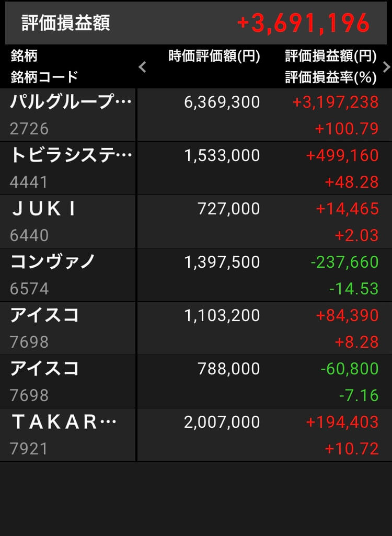The image size is (392, 536).
Task: Open the トビラシステ stock row
Action: [196, 168]
